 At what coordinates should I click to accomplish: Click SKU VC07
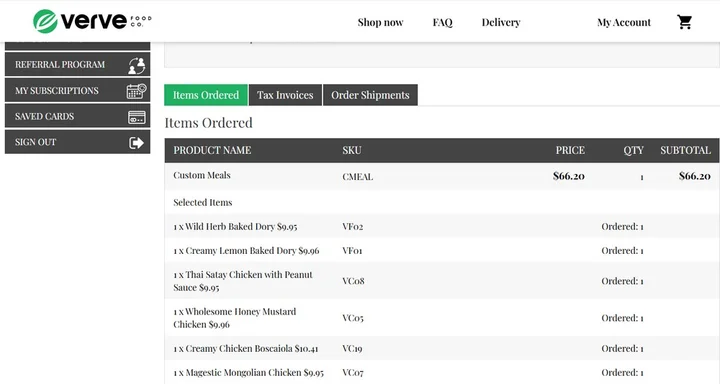353,373
